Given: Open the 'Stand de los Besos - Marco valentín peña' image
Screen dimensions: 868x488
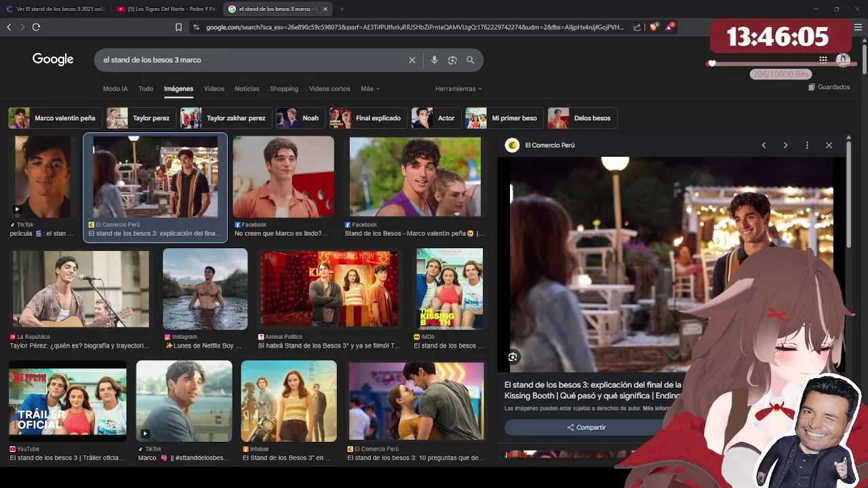Looking at the screenshot, I should pos(415,177).
